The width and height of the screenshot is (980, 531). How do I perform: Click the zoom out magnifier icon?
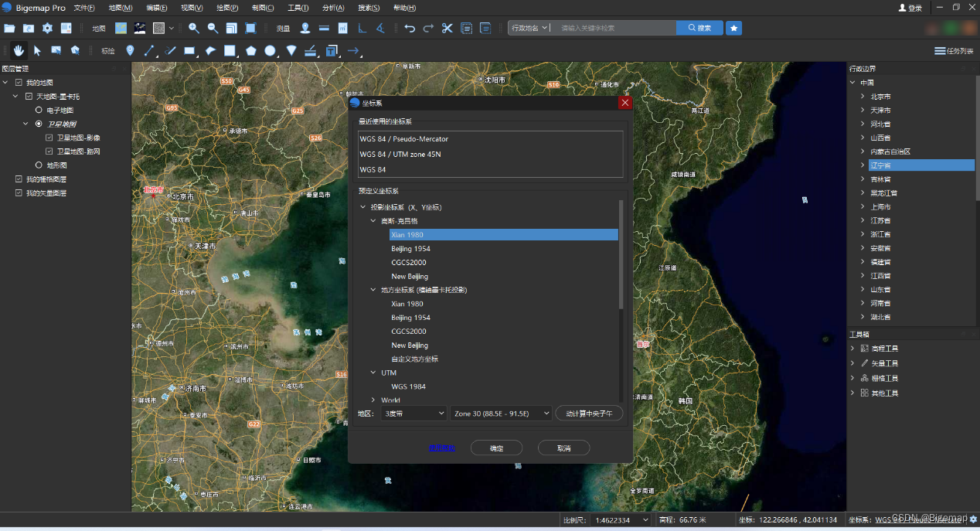[213, 29]
